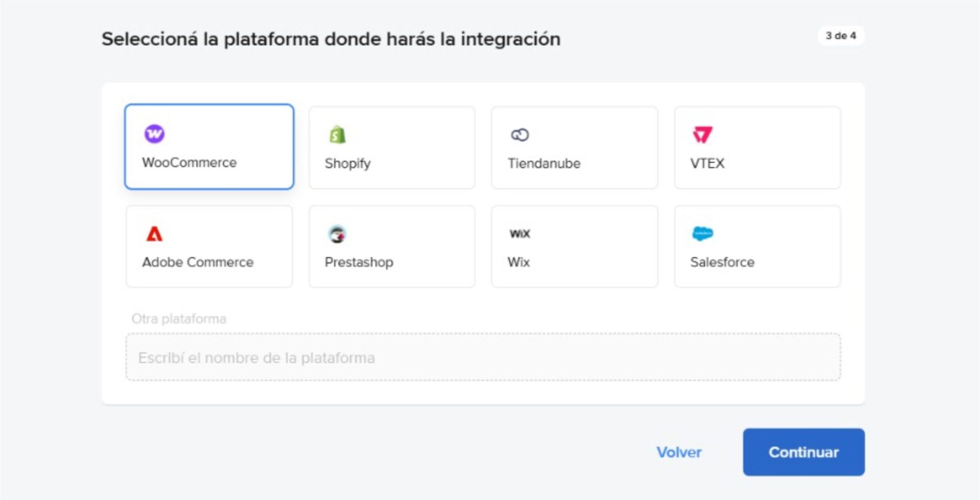Focus the 'Escribí el nombre de la plataforma' field
This screenshot has width=980, height=500.
483,357
